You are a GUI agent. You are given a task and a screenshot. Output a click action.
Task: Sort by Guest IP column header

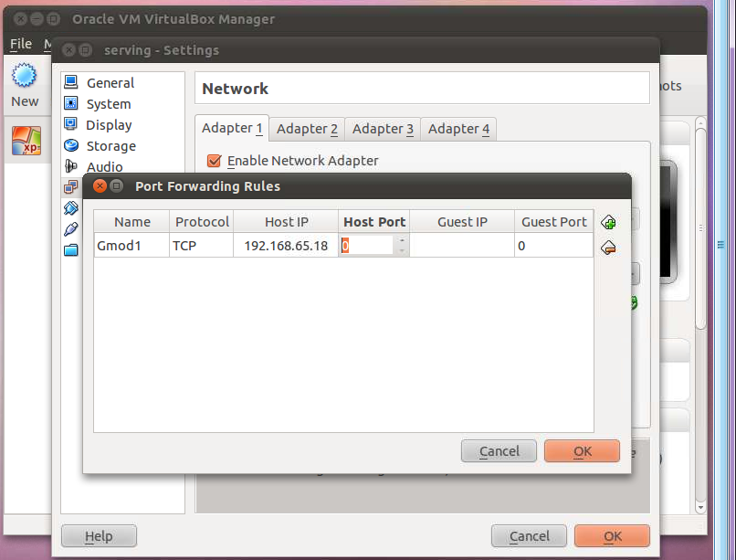tap(462, 222)
